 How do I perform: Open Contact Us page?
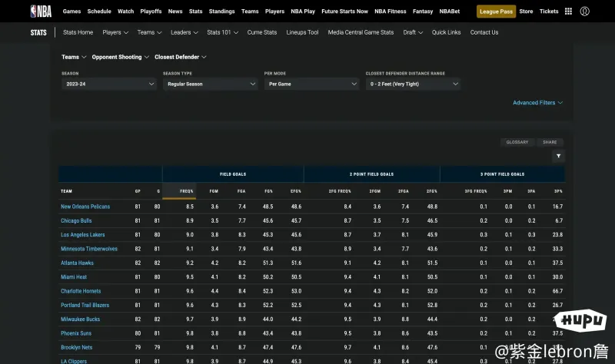pyautogui.click(x=484, y=32)
